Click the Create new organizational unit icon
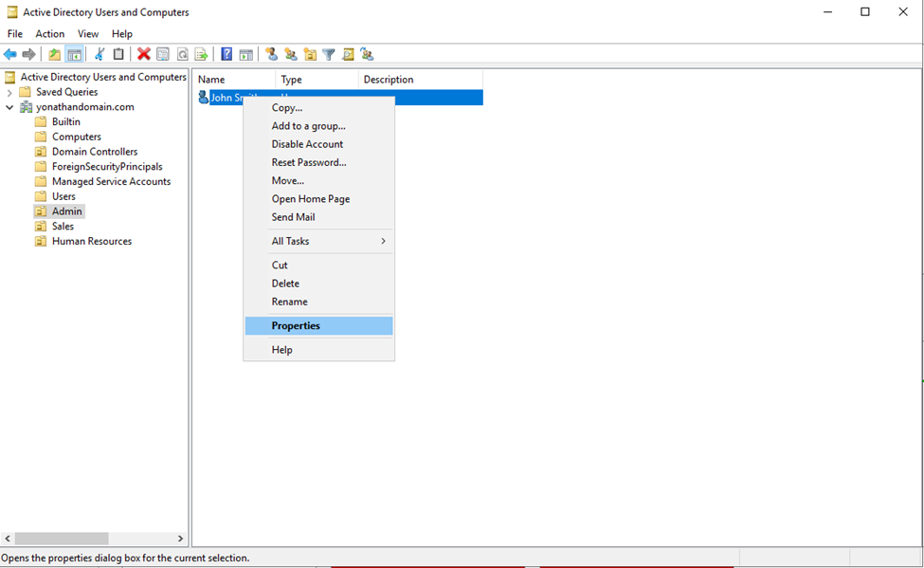Image resolution: width=924 pixels, height=568 pixels. coord(310,54)
